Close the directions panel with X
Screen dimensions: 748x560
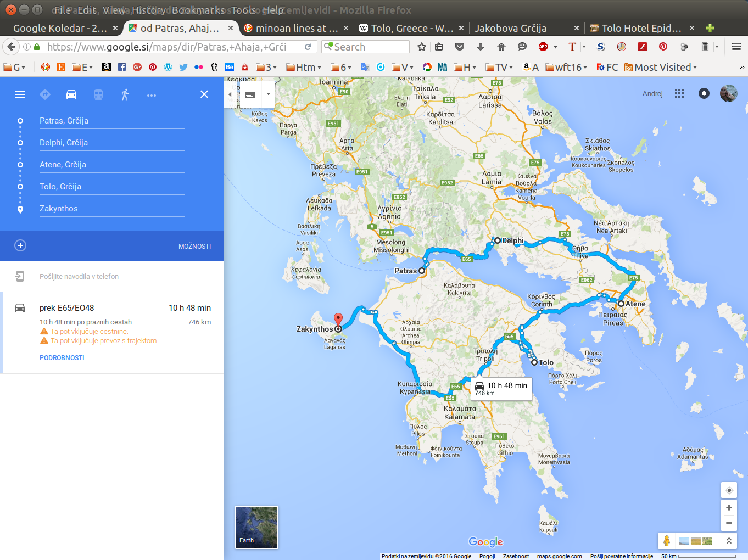click(204, 94)
